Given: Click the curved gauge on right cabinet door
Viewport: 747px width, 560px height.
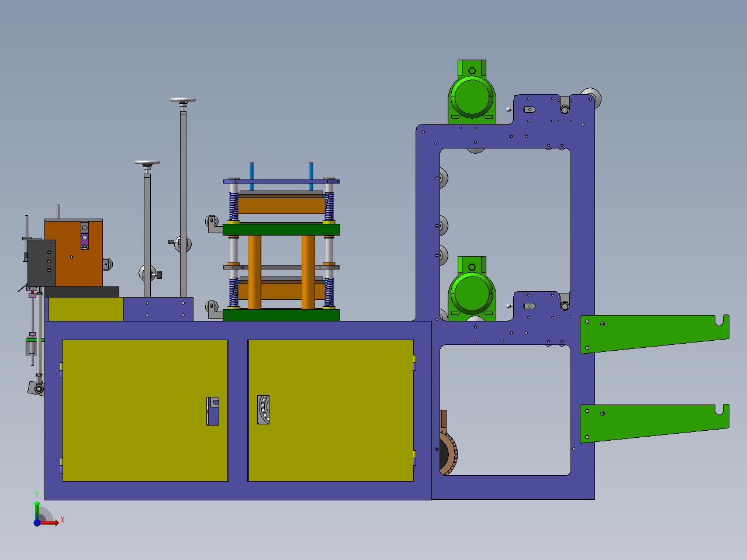Looking at the screenshot, I should pyautogui.click(x=264, y=409).
